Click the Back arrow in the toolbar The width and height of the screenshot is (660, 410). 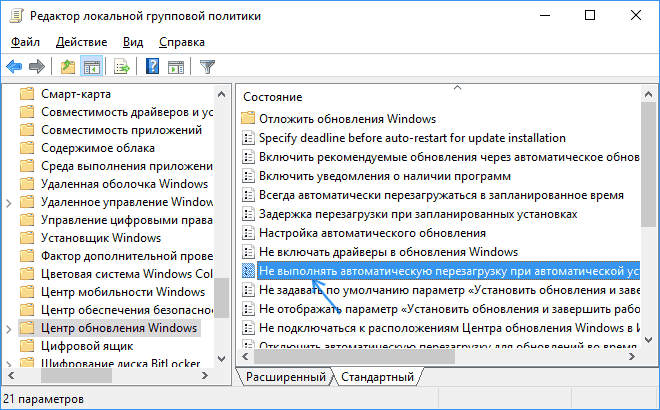pos(14,67)
